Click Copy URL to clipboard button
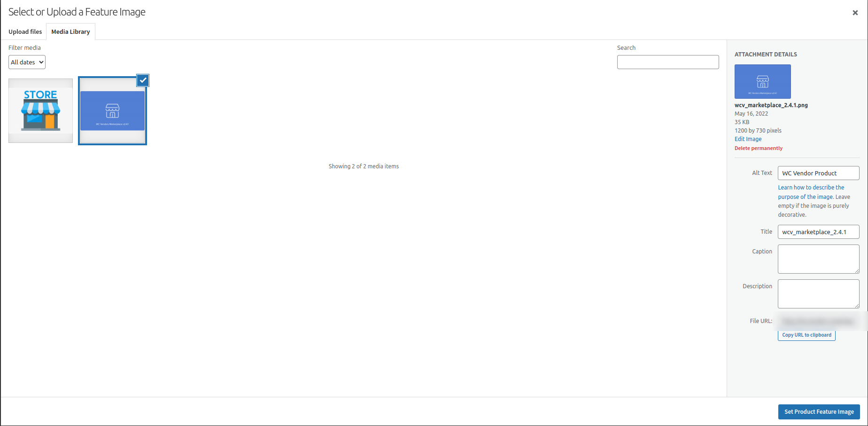 tap(806, 335)
